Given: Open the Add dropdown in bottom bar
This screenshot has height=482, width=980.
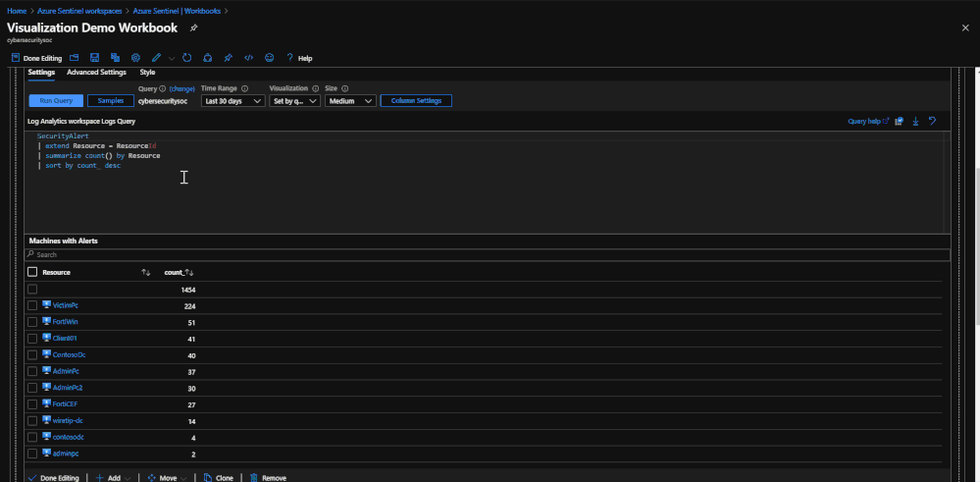Looking at the screenshot, I should tap(114, 478).
